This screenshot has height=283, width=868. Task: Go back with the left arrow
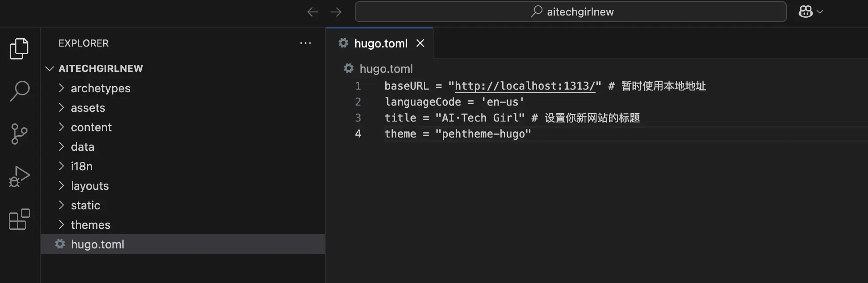coord(313,12)
